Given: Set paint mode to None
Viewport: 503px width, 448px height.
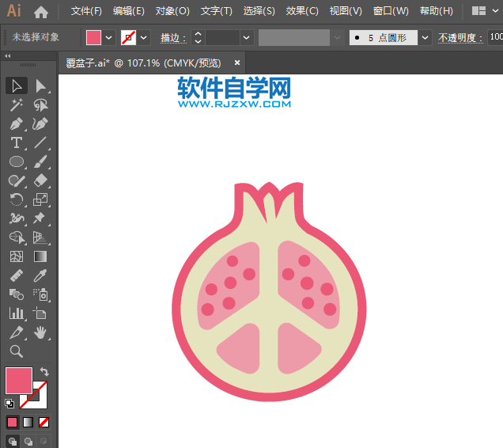Looking at the screenshot, I should tap(44, 423).
